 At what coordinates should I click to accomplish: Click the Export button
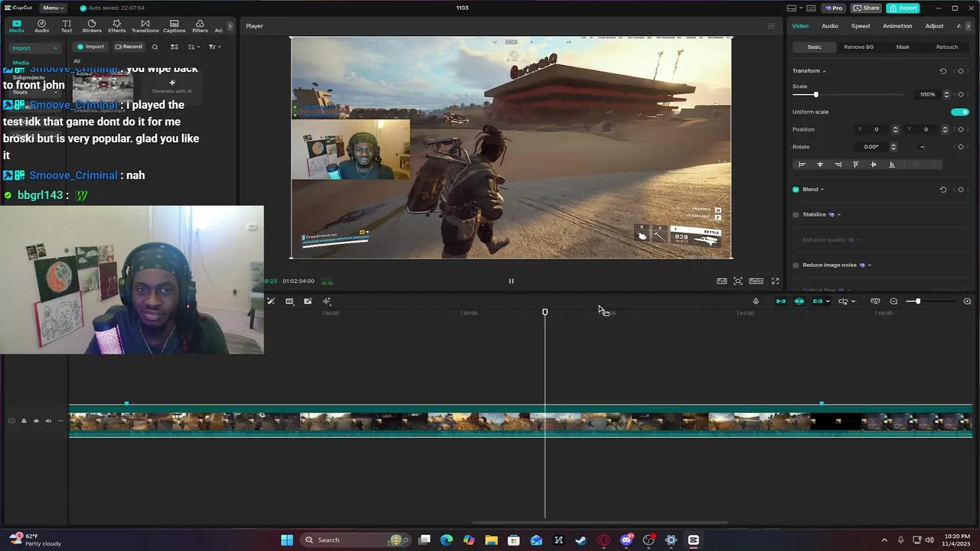point(903,8)
